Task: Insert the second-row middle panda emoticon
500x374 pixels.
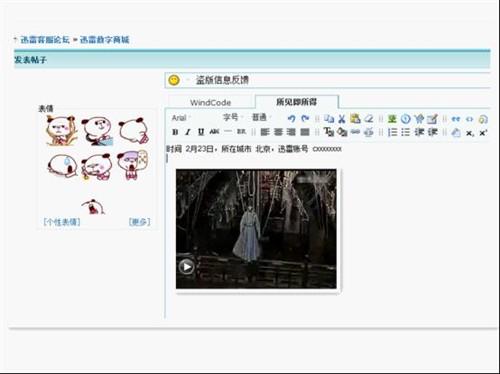Action: pyautogui.click(x=97, y=166)
